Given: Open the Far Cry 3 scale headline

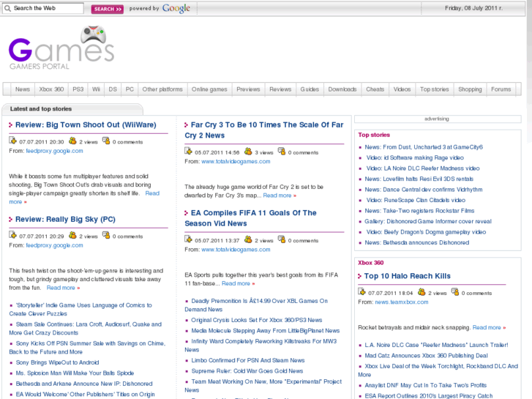Looking at the screenshot, I should [264, 130].
